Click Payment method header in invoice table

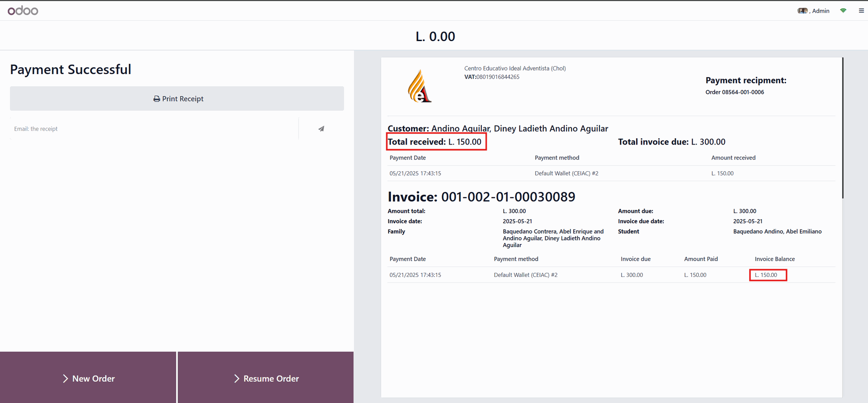(516, 259)
